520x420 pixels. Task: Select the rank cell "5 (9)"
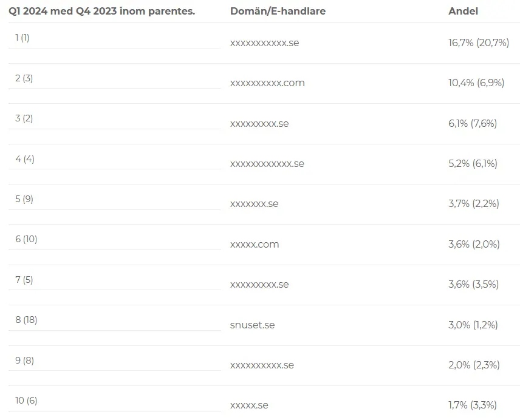[24, 199]
